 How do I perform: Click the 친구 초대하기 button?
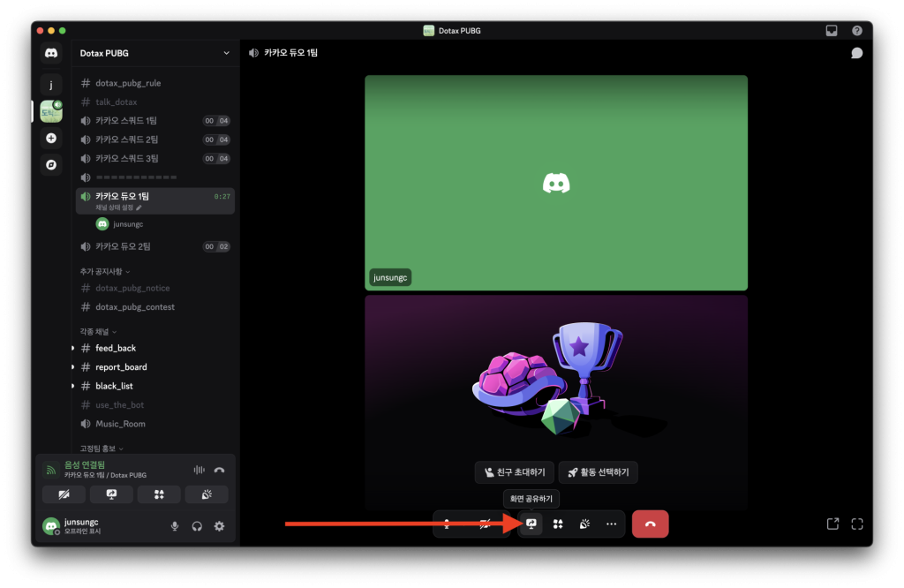(515, 472)
